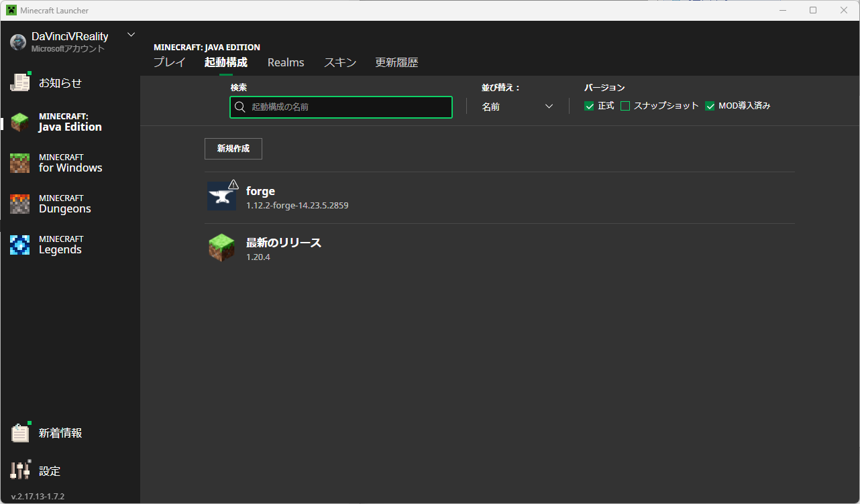Screen dimensions: 860x504
Task: Switch to the スキン tab
Action: pos(340,62)
